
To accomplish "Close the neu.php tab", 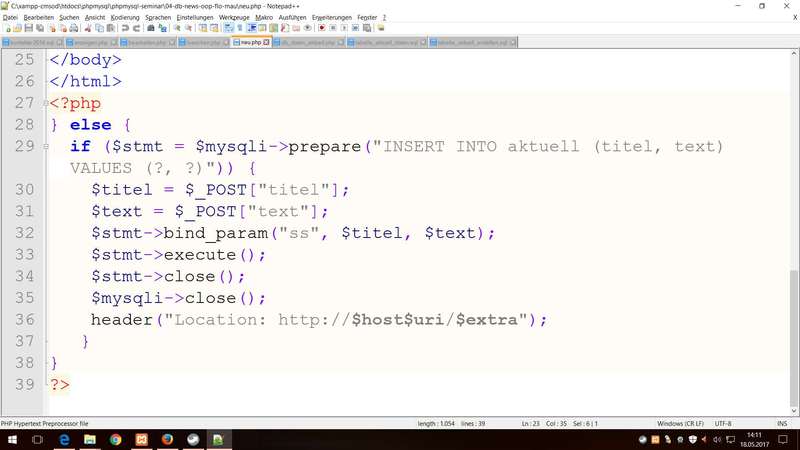I will coord(266,42).
